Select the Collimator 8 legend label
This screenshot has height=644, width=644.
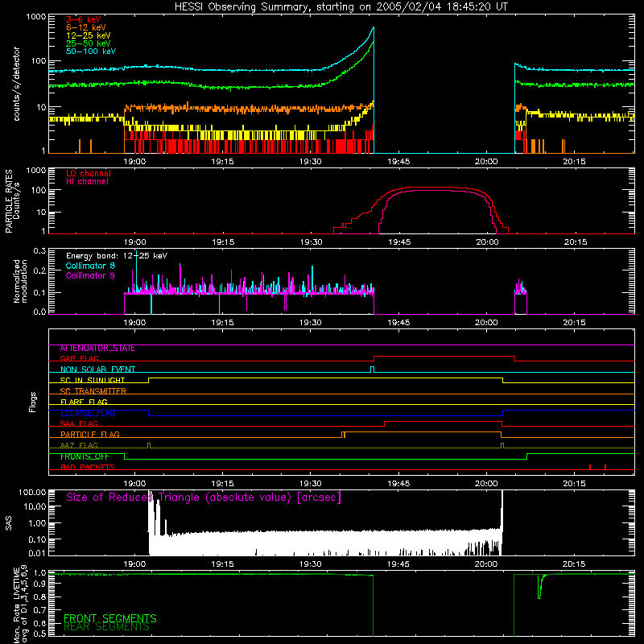(x=90, y=266)
